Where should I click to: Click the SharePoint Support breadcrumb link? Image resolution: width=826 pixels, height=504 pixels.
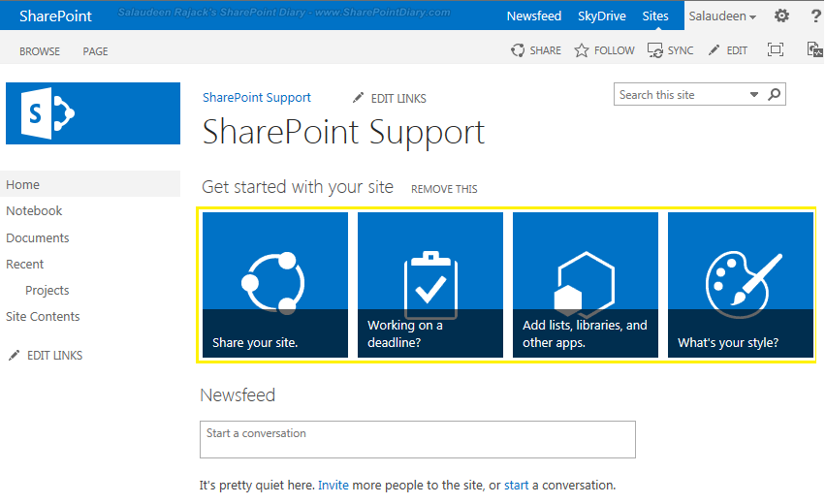tap(257, 98)
